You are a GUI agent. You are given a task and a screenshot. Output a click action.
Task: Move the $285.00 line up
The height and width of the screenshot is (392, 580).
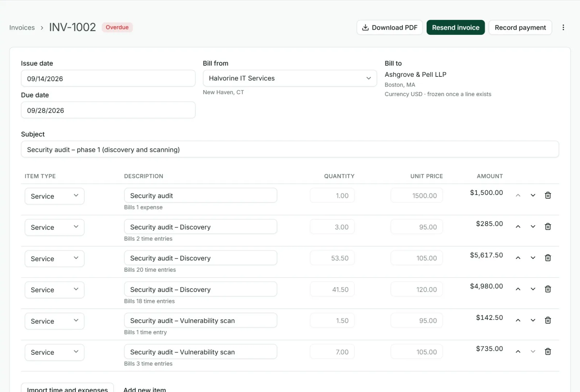[518, 226]
